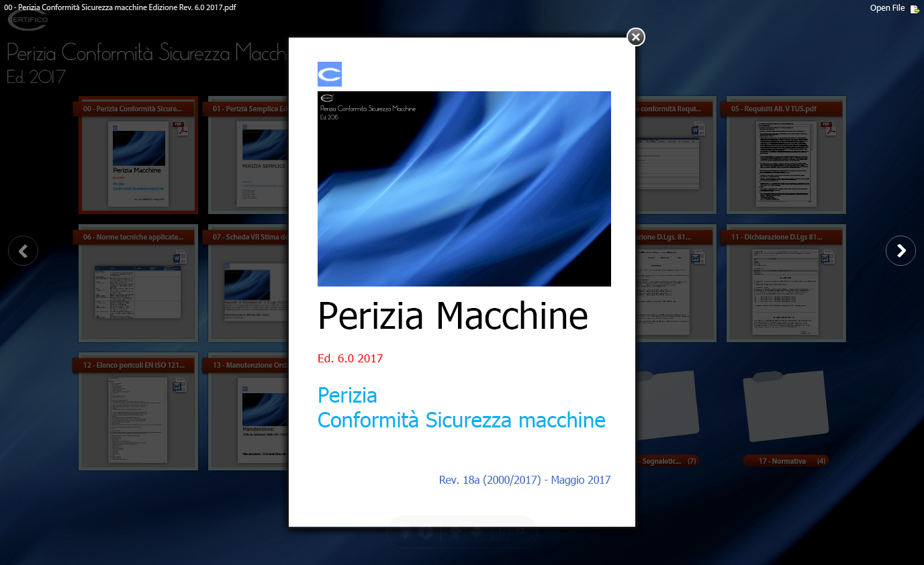Click the Certifico logo in header
924x565 pixels.
(x=27, y=20)
